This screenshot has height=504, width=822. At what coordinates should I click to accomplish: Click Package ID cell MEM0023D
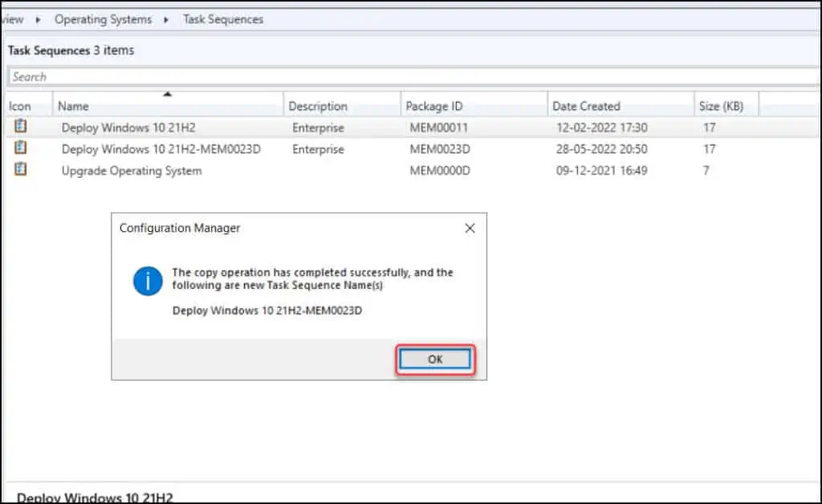coord(440,149)
